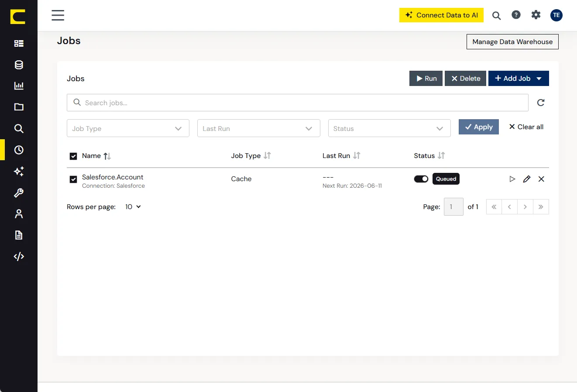Screen dimensions: 577x392
Task: Apply the selected filters
Action: (x=479, y=127)
